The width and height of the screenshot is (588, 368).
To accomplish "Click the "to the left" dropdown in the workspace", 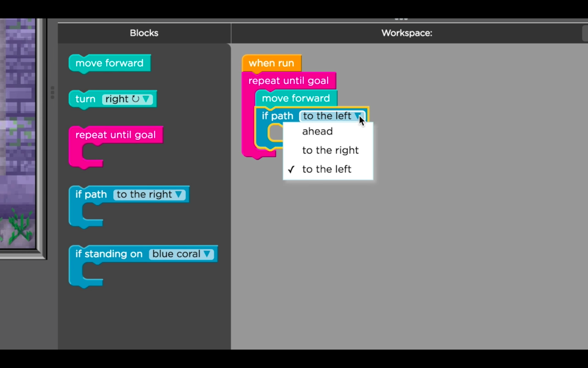I will [x=331, y=116].
